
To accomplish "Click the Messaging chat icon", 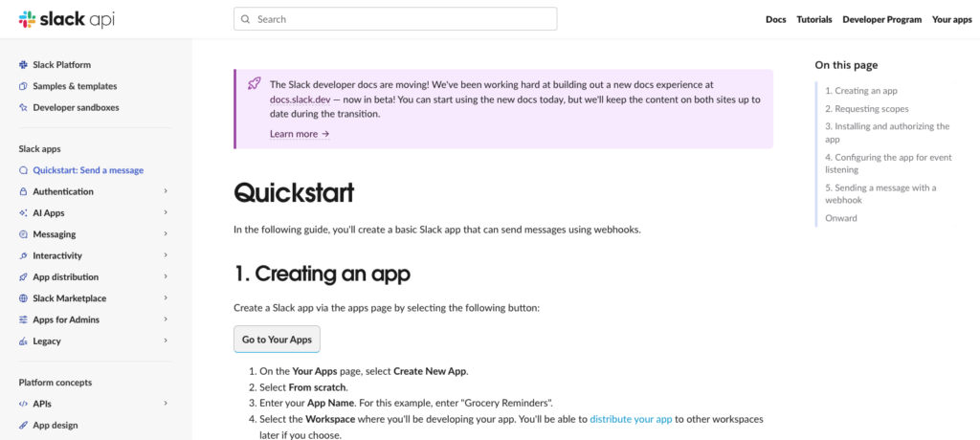I will [x=23, y=234].
